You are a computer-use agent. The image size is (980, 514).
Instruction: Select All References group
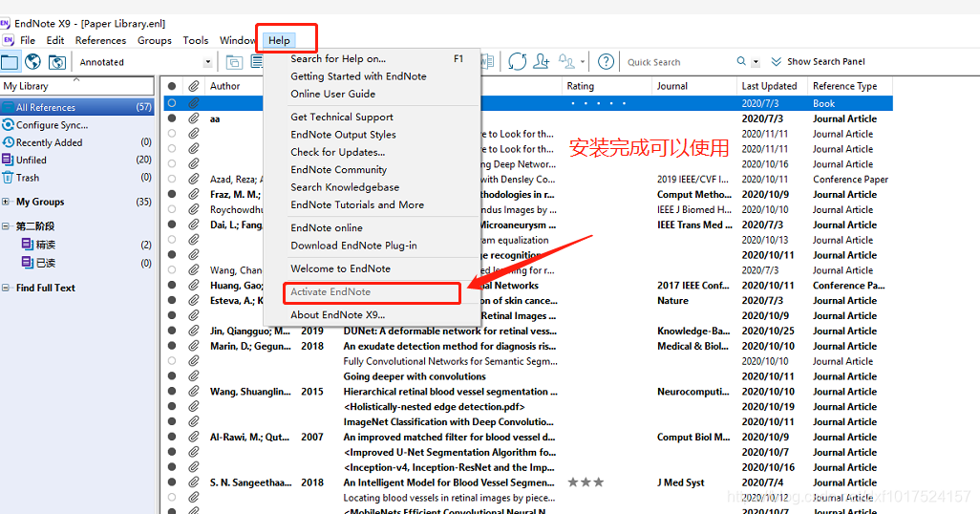point(76,107)
